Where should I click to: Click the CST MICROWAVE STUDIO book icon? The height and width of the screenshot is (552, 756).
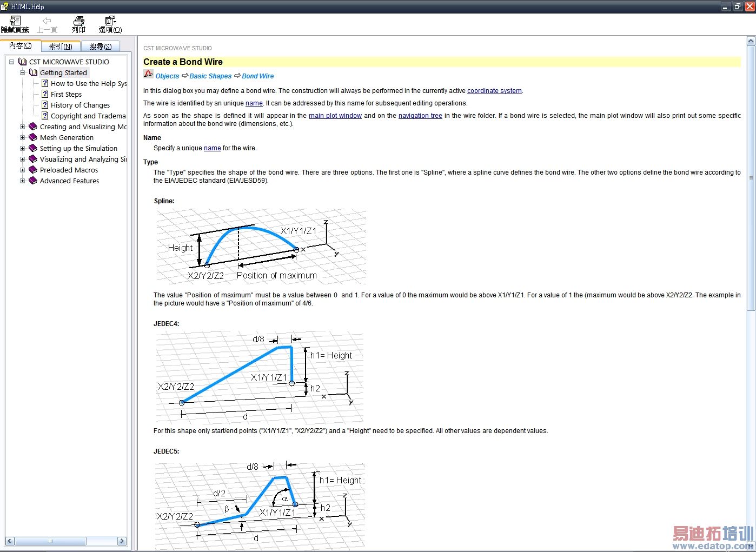coord(23,62)
